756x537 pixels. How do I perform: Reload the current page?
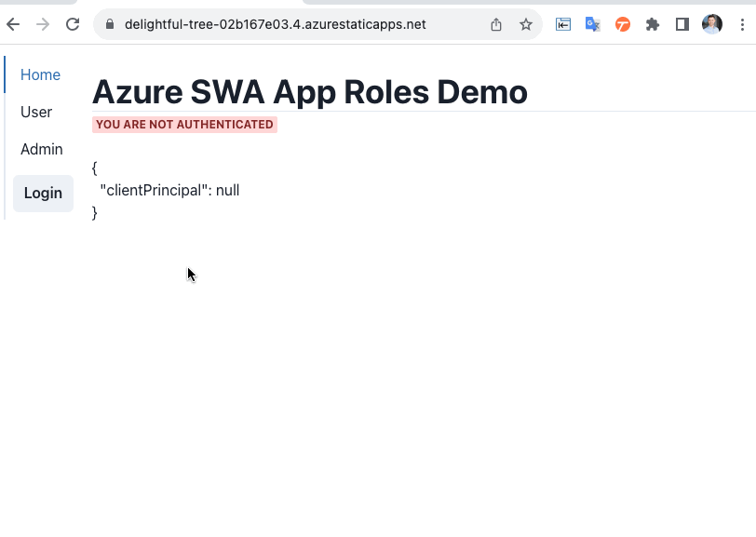click(x=73, y=24)
